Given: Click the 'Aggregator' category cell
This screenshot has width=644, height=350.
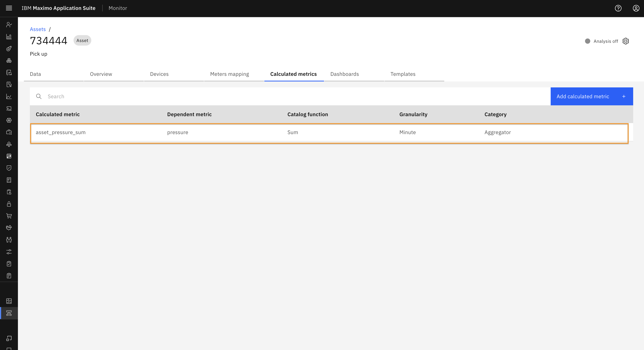Looking at the screenshot, I should point(497,132).
